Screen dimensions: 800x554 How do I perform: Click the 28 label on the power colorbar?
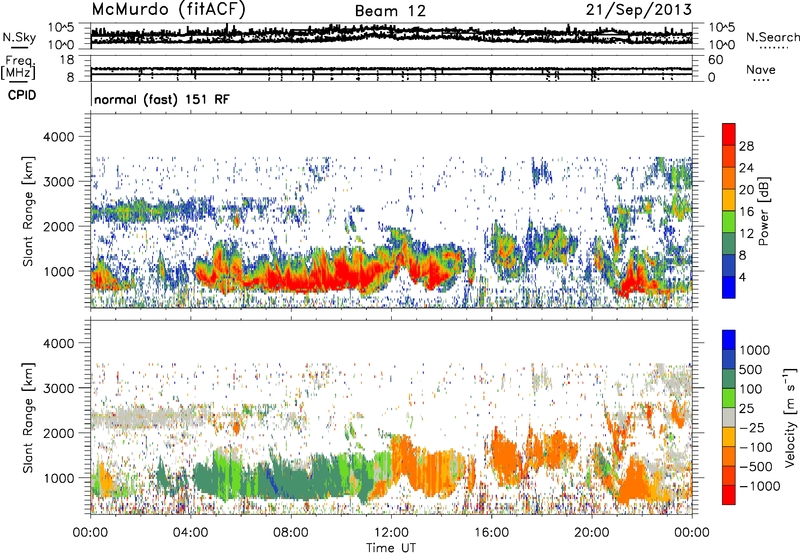pyautogui.click(x=746, y=146)
